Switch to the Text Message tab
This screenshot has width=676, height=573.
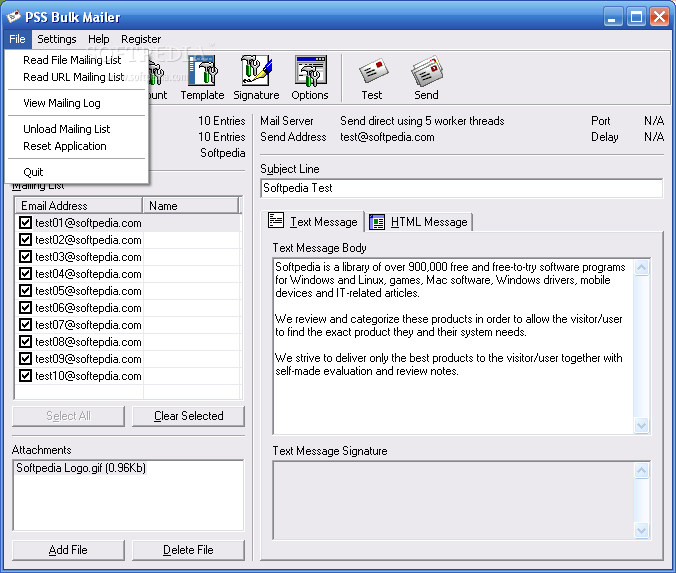tap(313, 222)
